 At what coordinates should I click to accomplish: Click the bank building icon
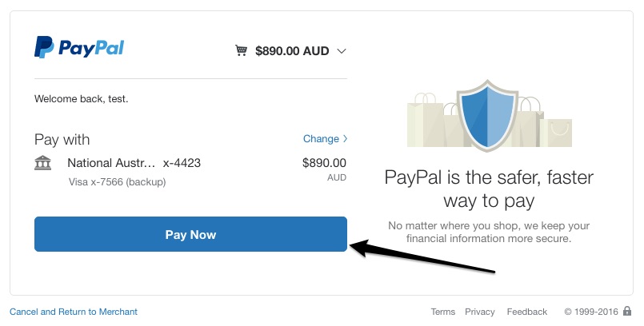pos(42,163)
